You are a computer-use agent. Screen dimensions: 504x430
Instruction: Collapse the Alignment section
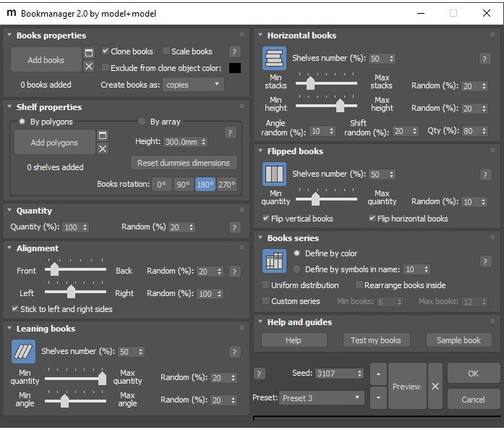click(9, 248)
